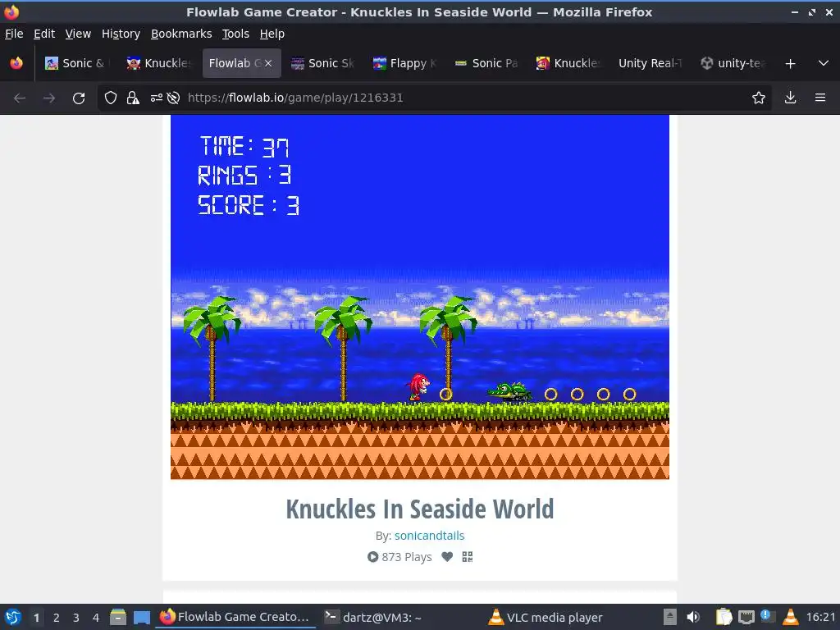Open the Downloads panel

coord(790,98)
